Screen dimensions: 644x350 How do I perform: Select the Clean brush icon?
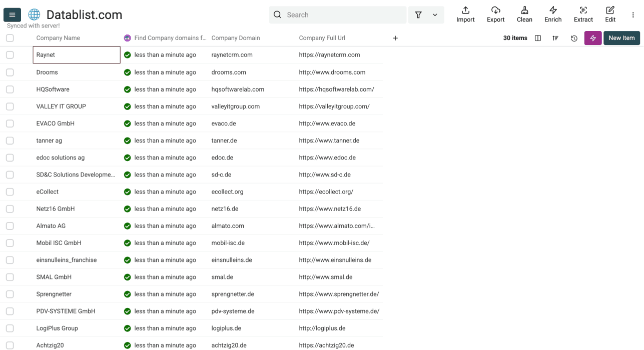[524, 14]
